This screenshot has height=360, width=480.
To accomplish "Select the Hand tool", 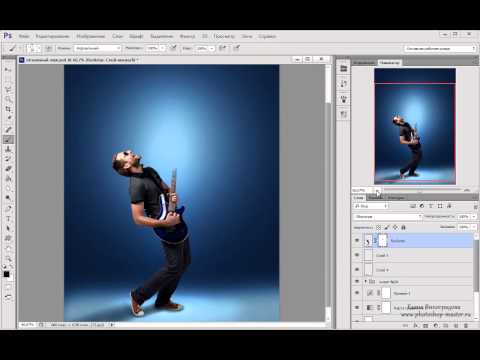I will pyautogui.click(x=8, y=249).
